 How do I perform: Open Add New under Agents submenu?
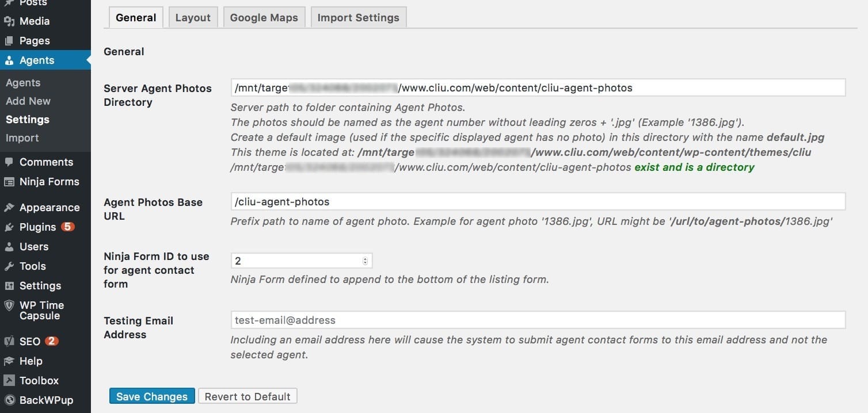coord(28,101)
